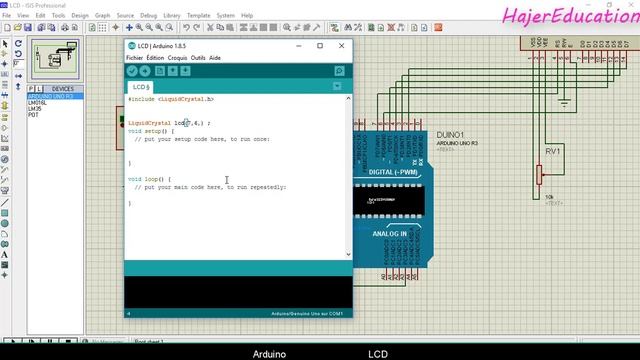The height and width of the screenshot is (360, 640).
Task: Click the schematic overview thumbnail
Action: (x=55, y=59)
